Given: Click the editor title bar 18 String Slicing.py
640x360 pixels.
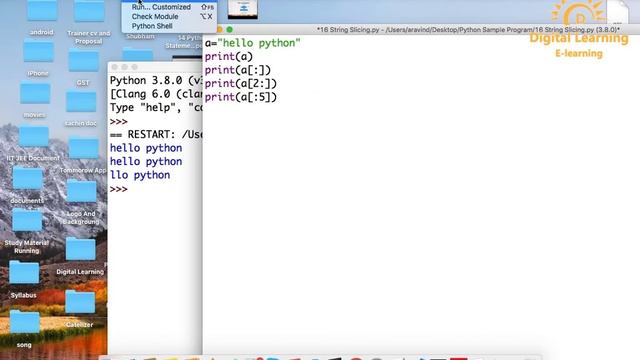Looking at the screenshot, I should pyautogui.click(x=468, y=30).
